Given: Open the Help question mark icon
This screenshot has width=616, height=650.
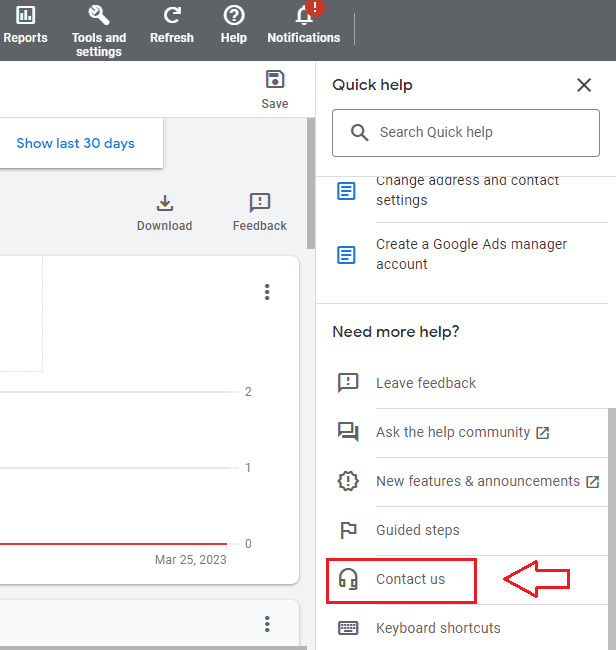Looking at the screenshot, I should coord(233,16).
